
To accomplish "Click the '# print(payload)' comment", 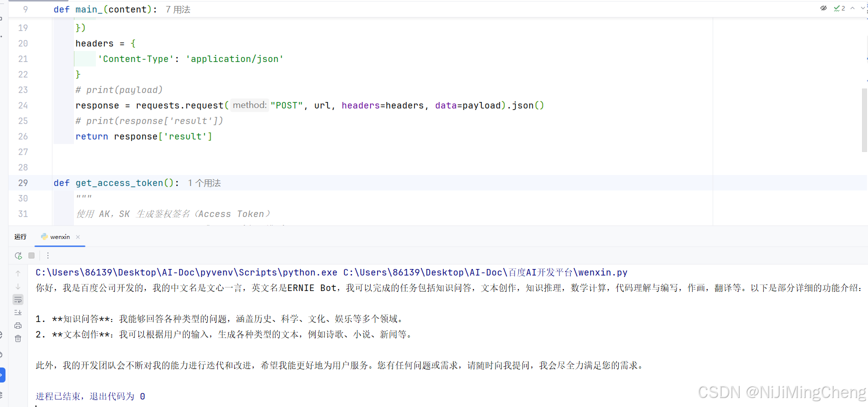I will point(119,90).
